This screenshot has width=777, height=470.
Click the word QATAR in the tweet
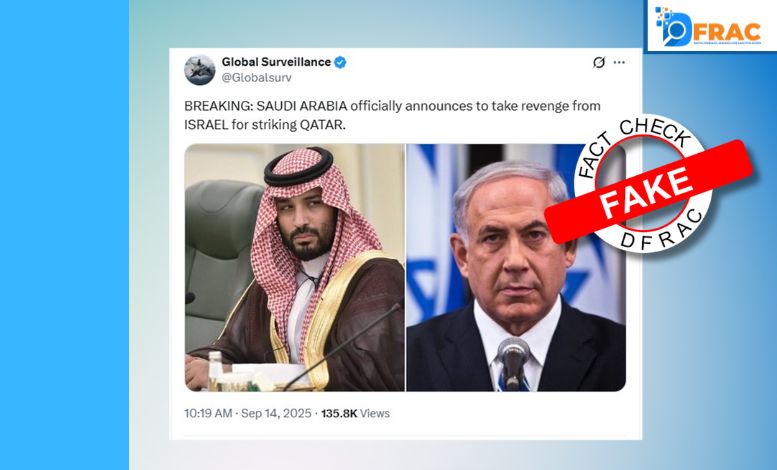(x=322, y=125)
